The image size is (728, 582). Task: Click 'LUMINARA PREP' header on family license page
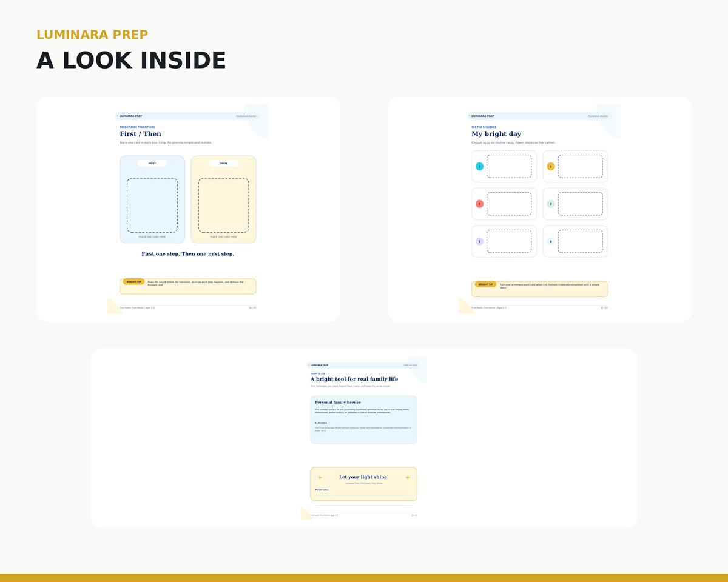point(320,366)
